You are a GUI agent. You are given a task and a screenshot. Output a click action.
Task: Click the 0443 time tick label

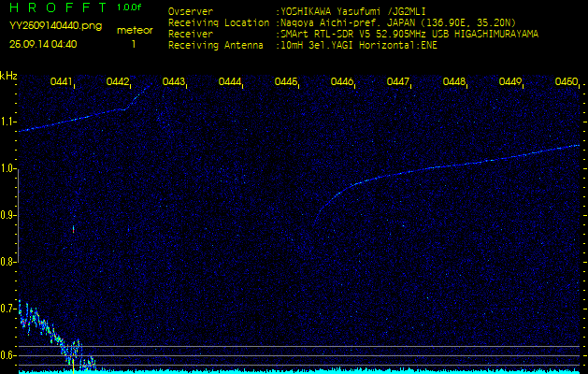tap(174, 82)
